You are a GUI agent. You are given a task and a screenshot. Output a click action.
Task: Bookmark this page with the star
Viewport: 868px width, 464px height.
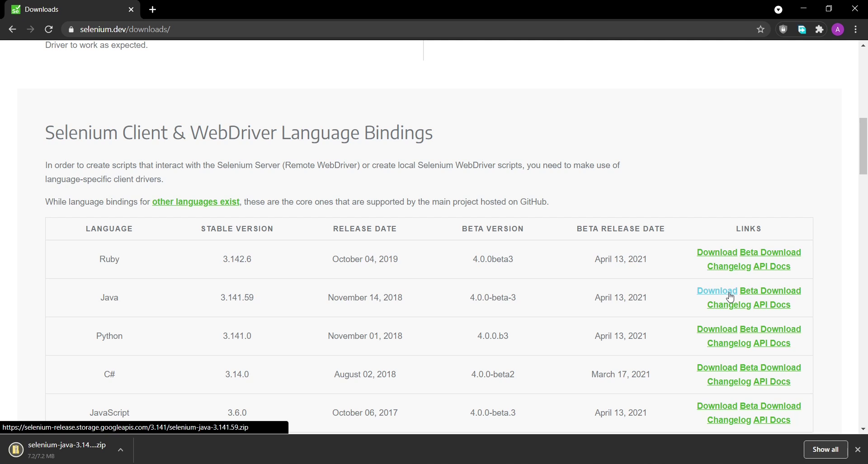761,29
